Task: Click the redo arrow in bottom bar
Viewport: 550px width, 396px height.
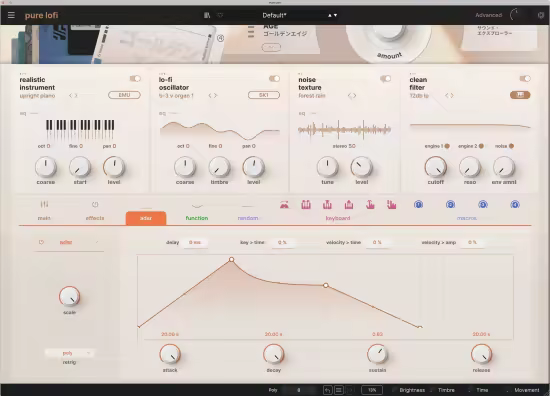Action: click(x=349, y=390)
